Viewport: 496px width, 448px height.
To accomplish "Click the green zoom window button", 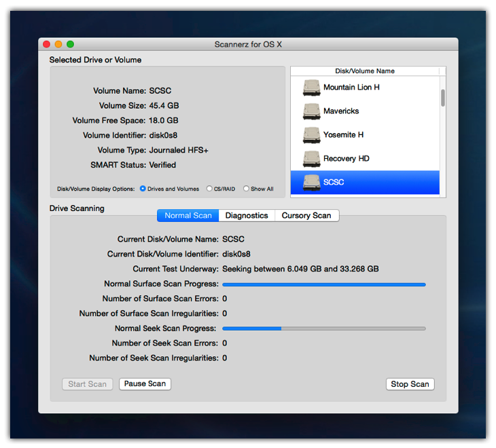I will 70,44.
